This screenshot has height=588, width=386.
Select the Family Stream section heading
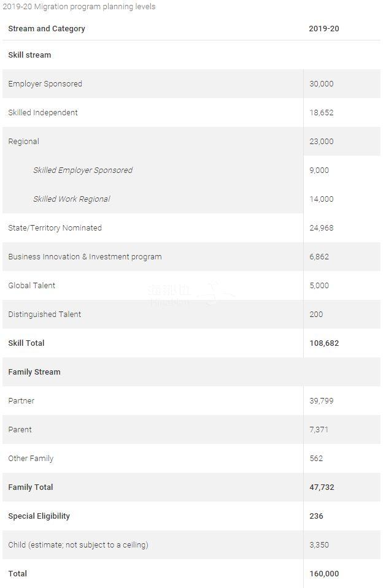pos(34,372)
